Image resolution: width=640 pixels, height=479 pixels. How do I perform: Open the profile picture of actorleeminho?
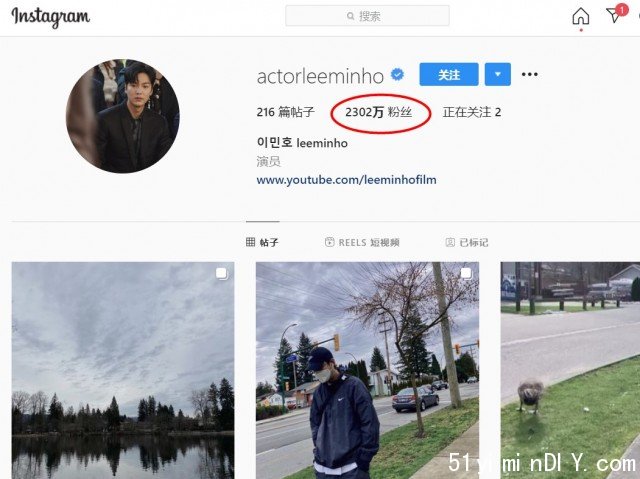point(122,116)
